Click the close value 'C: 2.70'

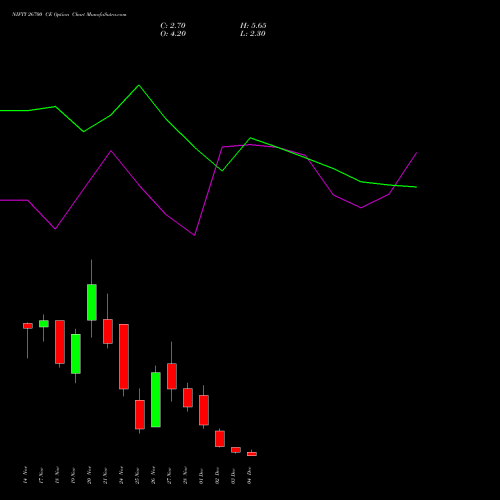[173, 26]
